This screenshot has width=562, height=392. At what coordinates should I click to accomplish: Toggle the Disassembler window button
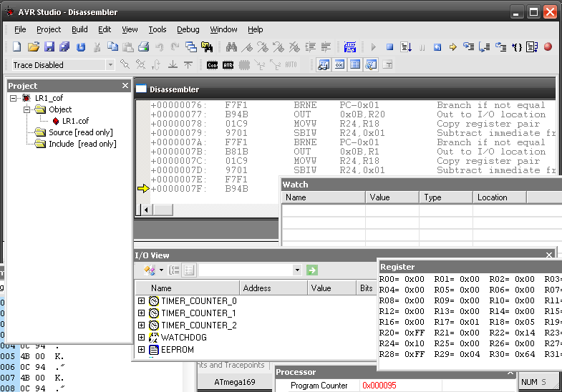pyautogui.click(x=371, y=65)
